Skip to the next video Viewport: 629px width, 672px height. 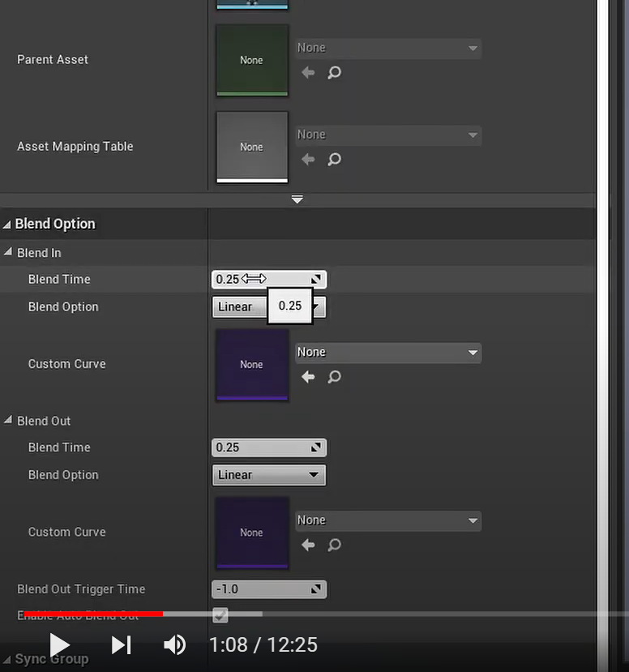[x=122, y=645]
